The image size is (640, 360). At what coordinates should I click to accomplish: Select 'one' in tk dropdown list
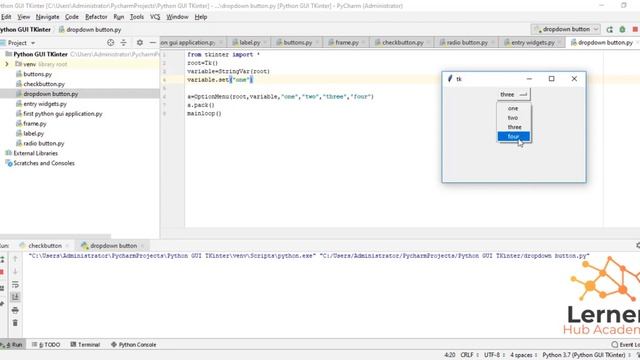coord(513,108)
